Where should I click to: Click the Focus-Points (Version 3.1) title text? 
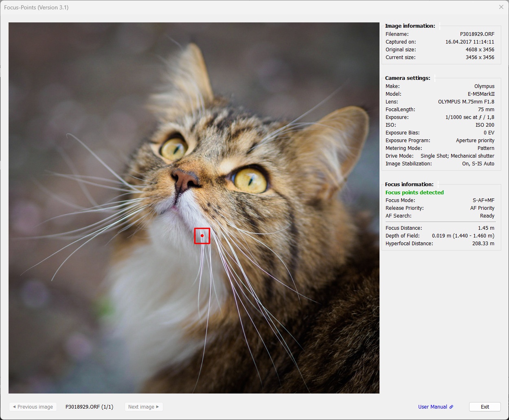point(36,7)
